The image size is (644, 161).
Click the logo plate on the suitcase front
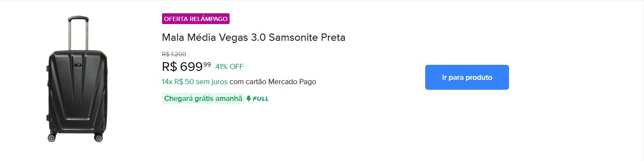pyautogui.click(x=78, y=65)
